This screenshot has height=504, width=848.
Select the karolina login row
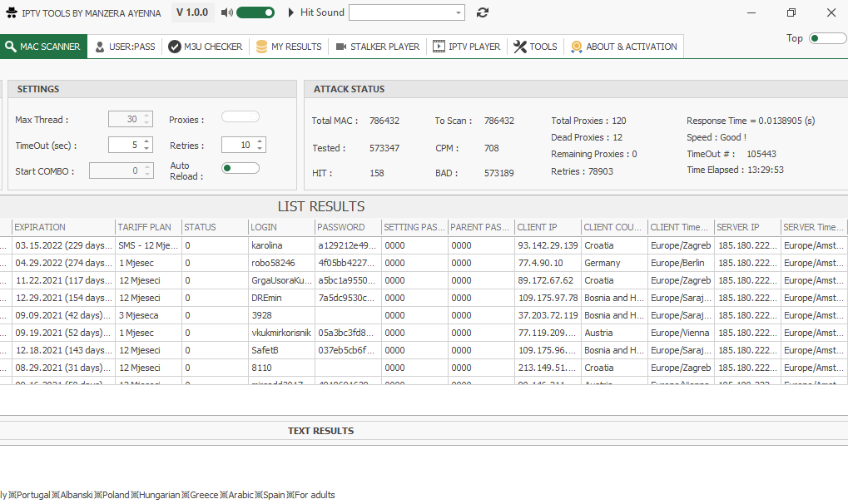pos(280,245)
